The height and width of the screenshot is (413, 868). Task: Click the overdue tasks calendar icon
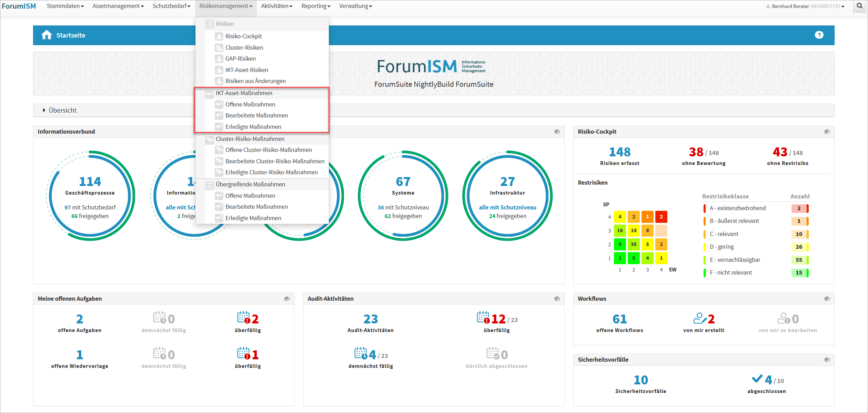coord(243,318)
